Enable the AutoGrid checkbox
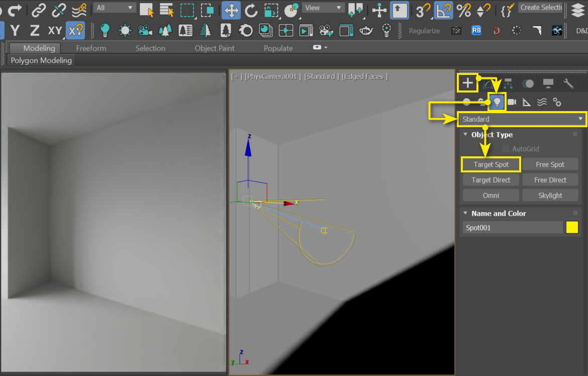The image size is (588, 376). pos(505,149)
